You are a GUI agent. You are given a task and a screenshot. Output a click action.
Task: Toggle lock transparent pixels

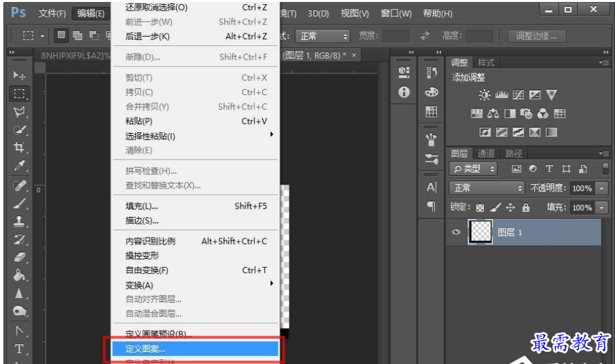pyautogui.click(x=480, y=208)
